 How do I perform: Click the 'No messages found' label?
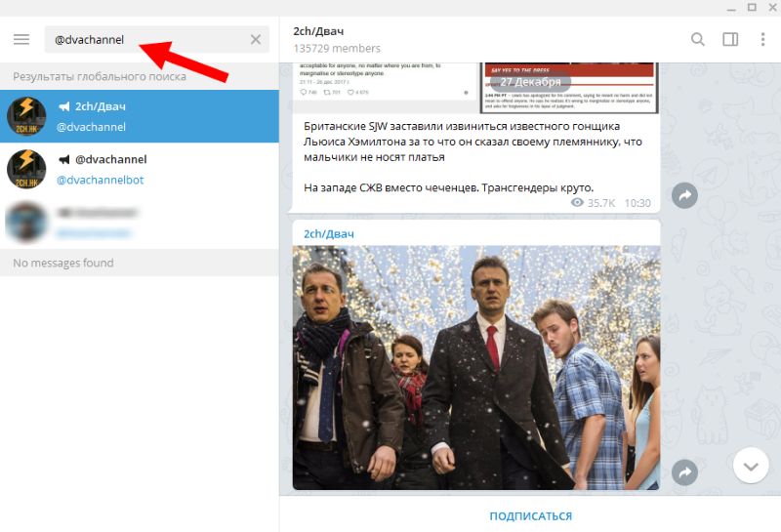[x=63, y=263]
